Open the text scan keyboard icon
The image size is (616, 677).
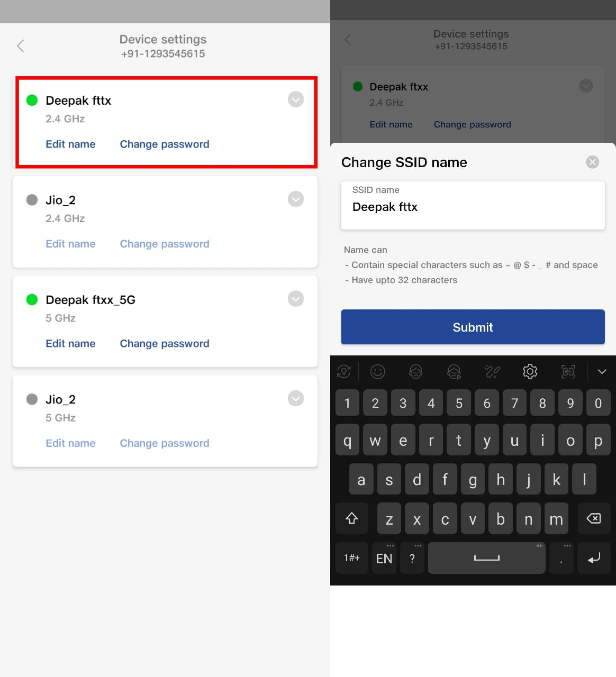(x=568, y=371)
